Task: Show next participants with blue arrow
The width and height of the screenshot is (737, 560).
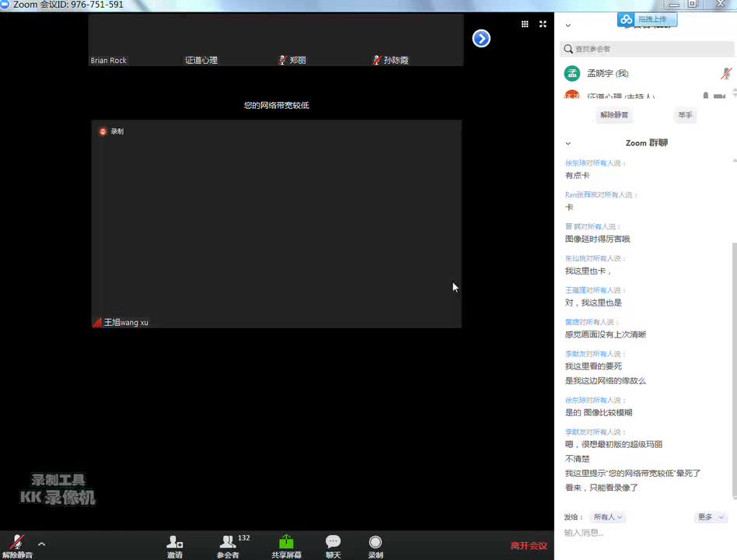Action: 481,39
